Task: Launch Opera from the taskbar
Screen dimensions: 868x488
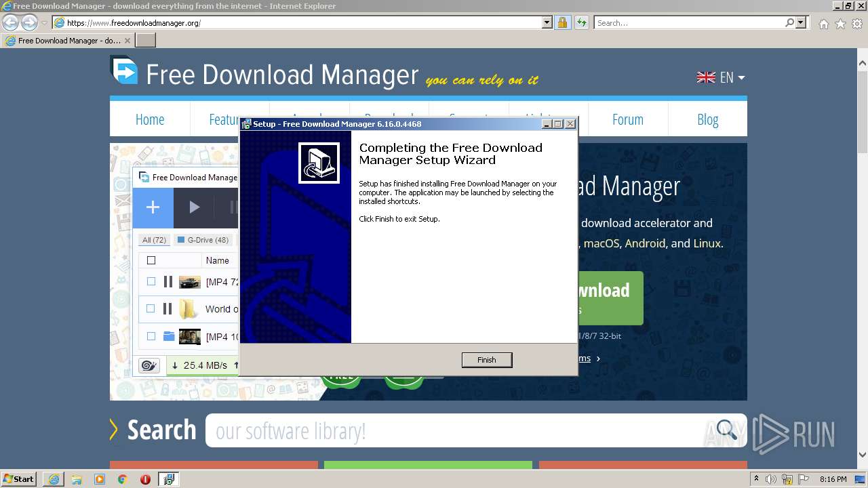Action: [x=145, y=479]
